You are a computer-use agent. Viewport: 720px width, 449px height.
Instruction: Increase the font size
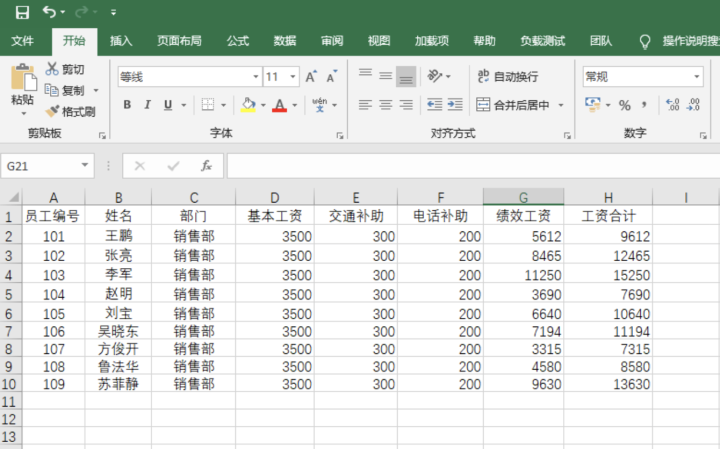[x=311, y=77]
